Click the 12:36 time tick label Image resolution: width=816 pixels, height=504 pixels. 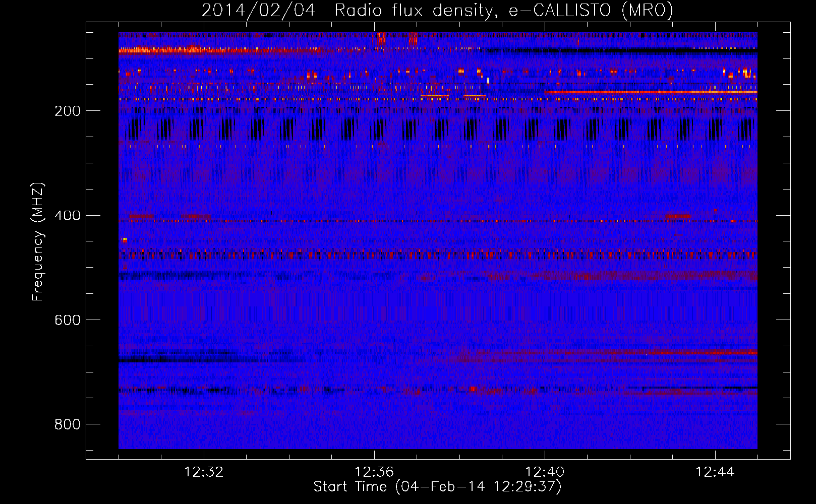pyautogui.click(x=374, y=472)
